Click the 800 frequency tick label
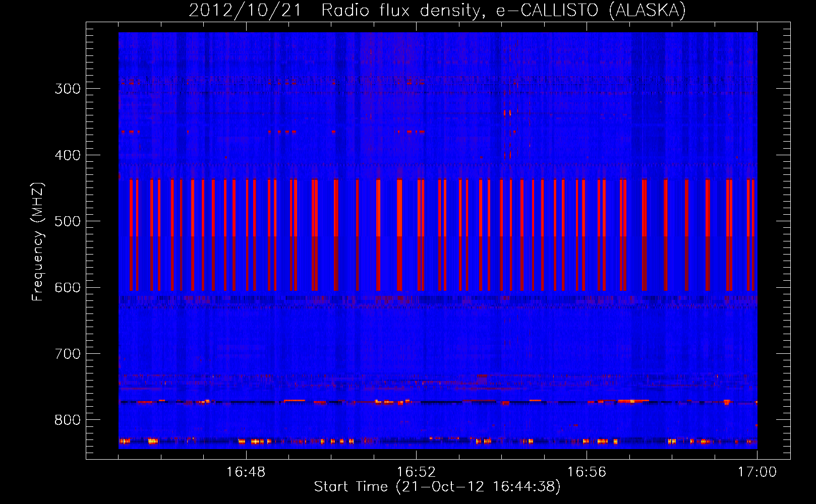 pyautogui.click(x=68, y=420)
